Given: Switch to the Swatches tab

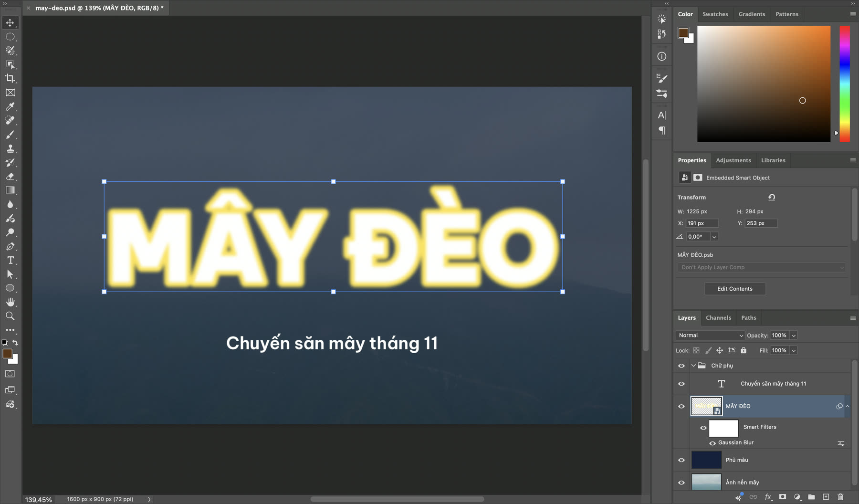Looking at the screenshot, I should click(715, 14).
